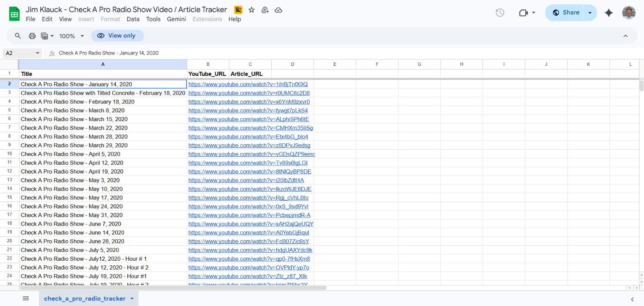The width and height of the screenshot is (644, 306).
Task: Open the January 14, 2020 YouTube link
Action: (x=248, y=84)
